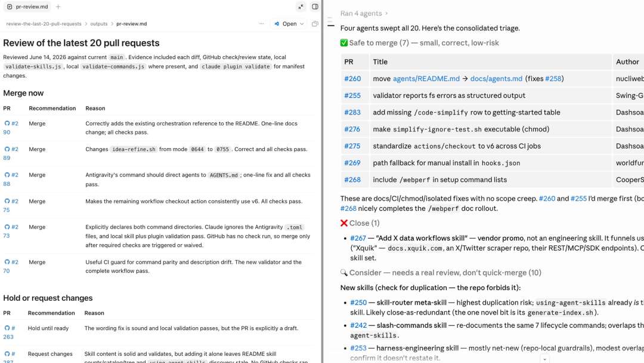Click the scroll-down arrow in the chat panel
644x363 pixels.
pos(544,359)
